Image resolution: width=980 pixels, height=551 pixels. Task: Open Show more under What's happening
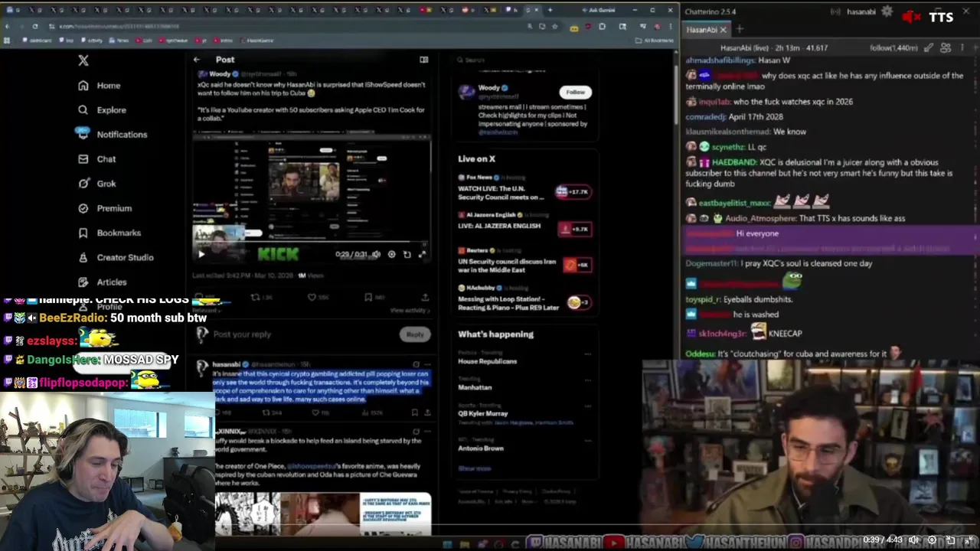coord(475,468)
